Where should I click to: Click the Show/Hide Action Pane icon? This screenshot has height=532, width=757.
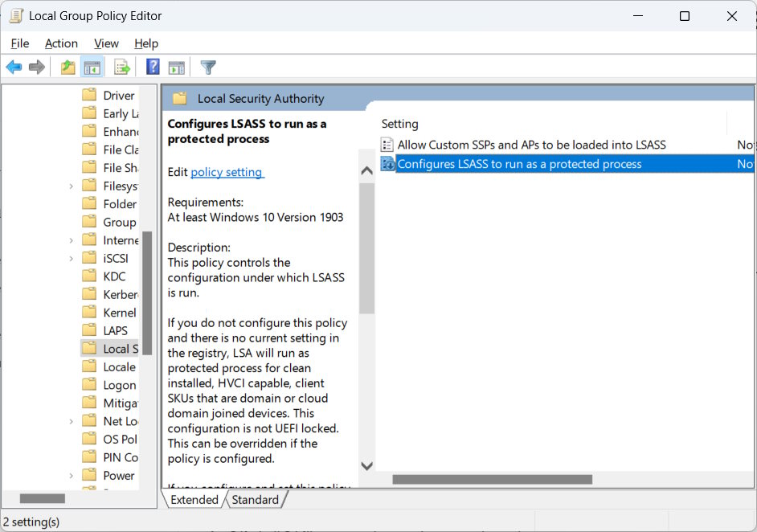point(176,67)
